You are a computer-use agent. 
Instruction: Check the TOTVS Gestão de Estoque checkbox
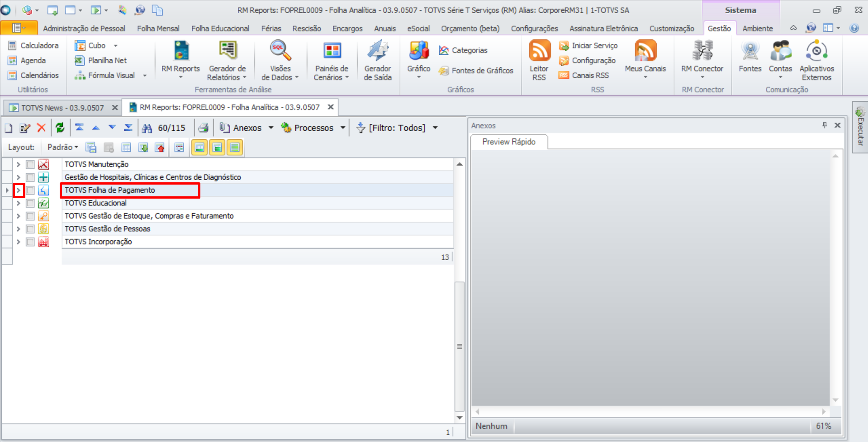tap(30, 216)
